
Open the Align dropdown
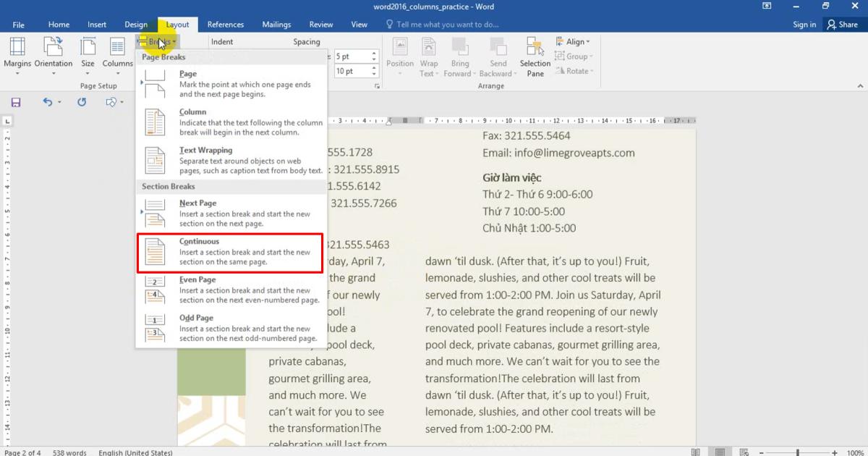coord(573,42)
